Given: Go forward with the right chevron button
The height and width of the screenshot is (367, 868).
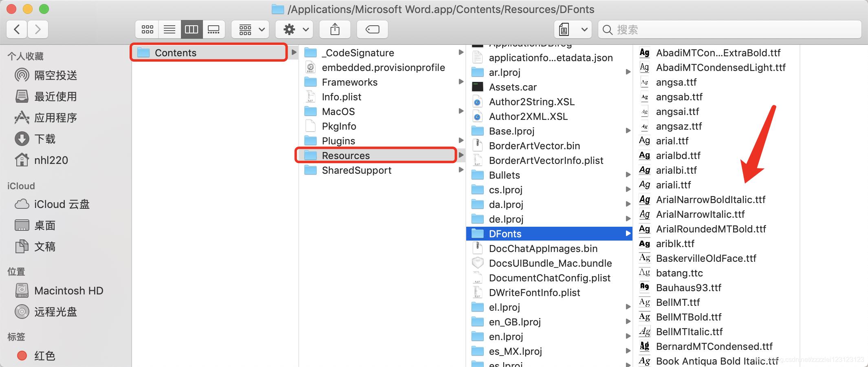Looking at the screenshot, I should coord(38,29).
